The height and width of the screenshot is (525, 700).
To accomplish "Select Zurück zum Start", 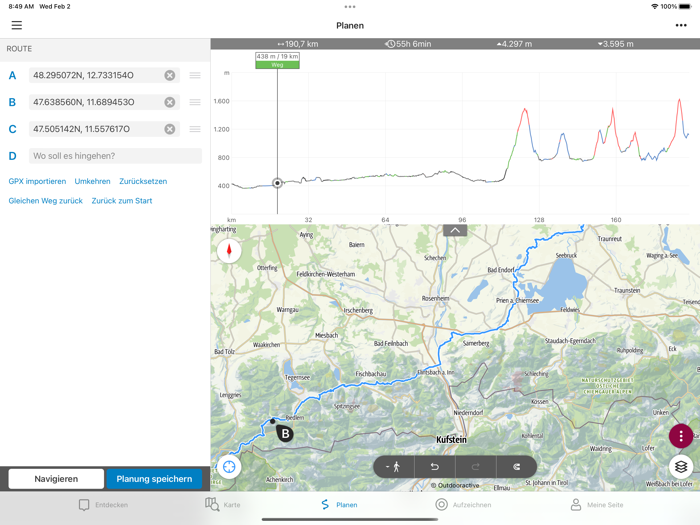I will pyautogui.click(x=122, y=201).
